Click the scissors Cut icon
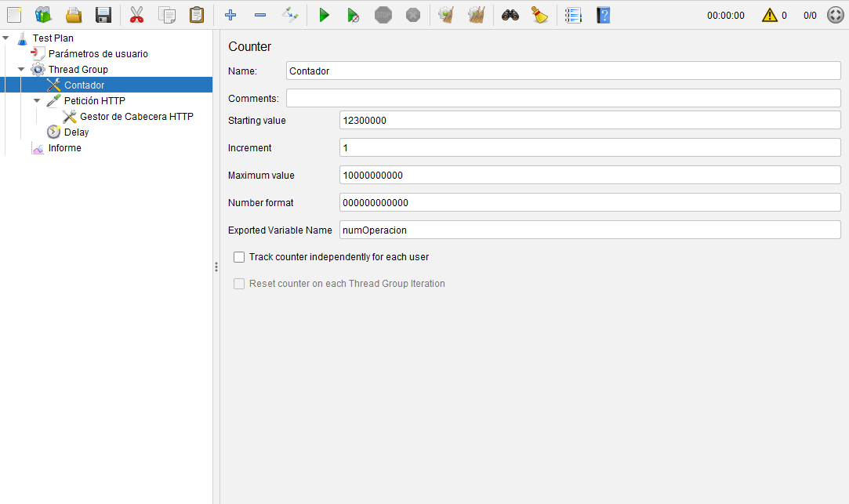Screen dimensions: 849x504 point(136,15)
